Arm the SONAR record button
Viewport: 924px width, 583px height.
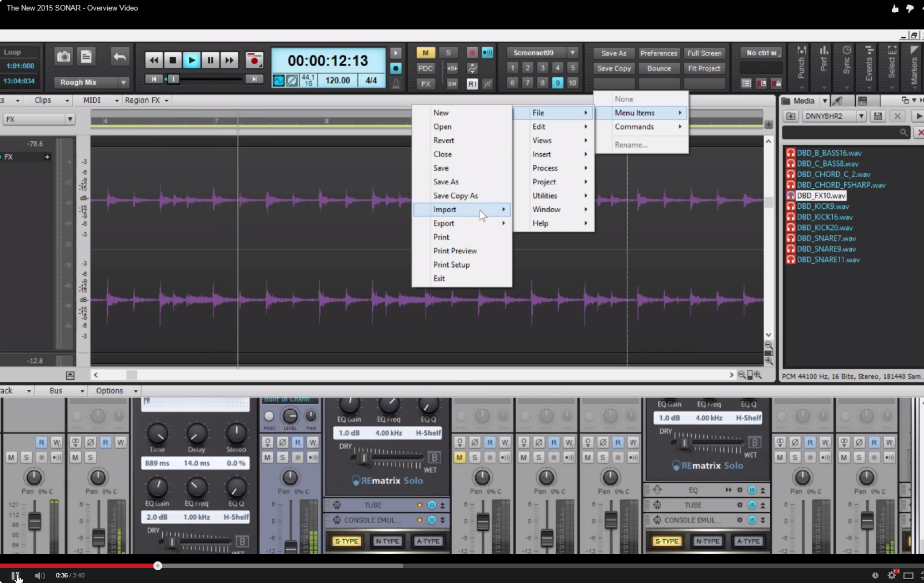click(x=254, y=60)
